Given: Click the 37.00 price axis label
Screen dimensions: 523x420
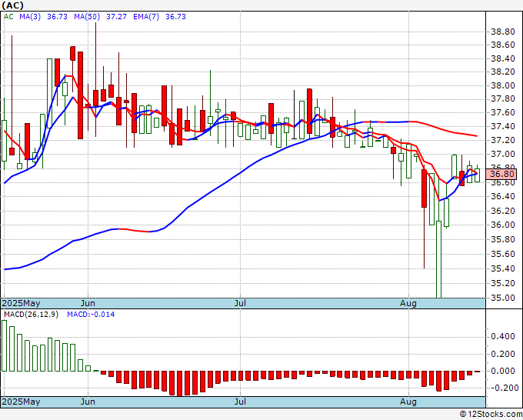Looking at the screenshot, I should [503, 154].
